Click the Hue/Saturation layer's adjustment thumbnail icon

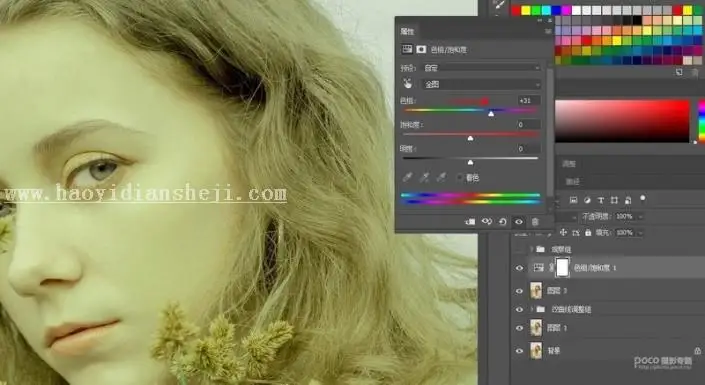coord(538,268)
